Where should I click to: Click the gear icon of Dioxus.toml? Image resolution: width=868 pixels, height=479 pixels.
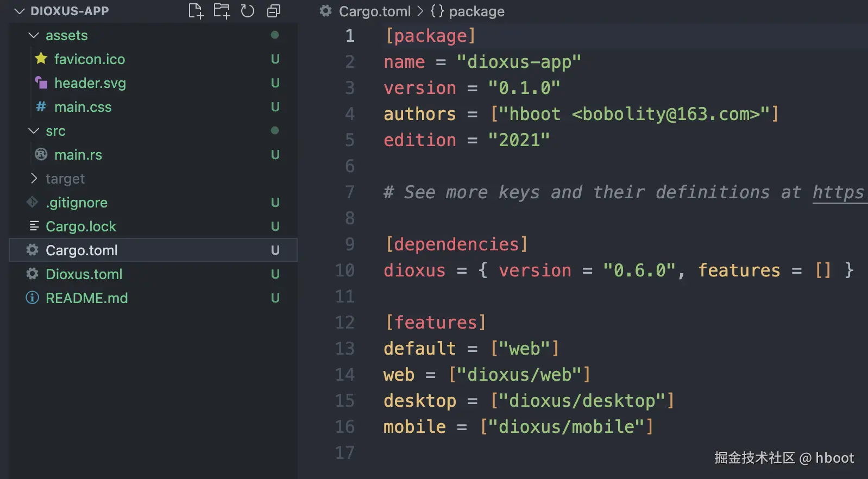(x=33, y=274)
